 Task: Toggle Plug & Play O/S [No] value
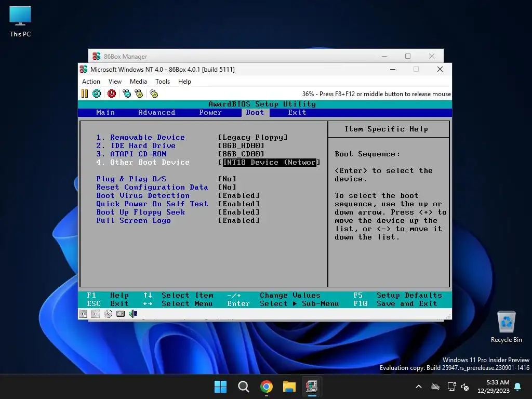227,179
